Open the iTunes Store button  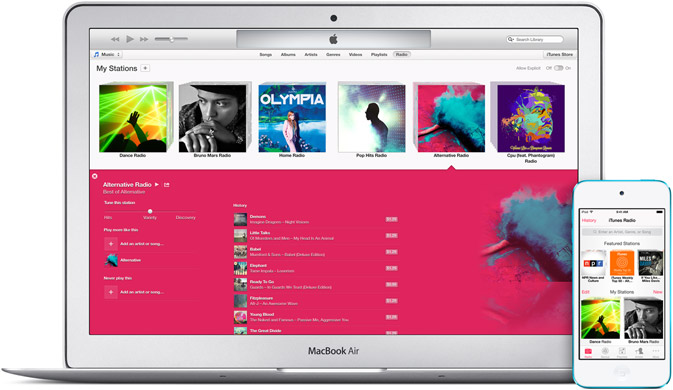point(559,54)
